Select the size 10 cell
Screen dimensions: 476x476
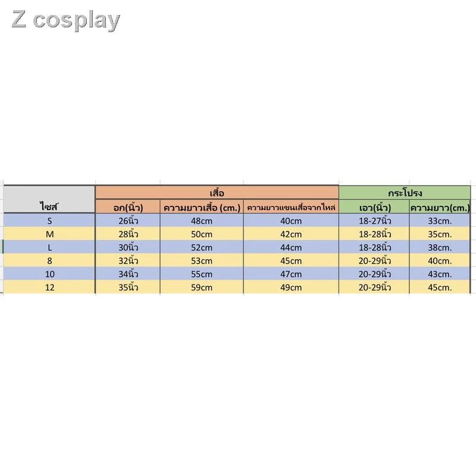click(x=49, y=274)
